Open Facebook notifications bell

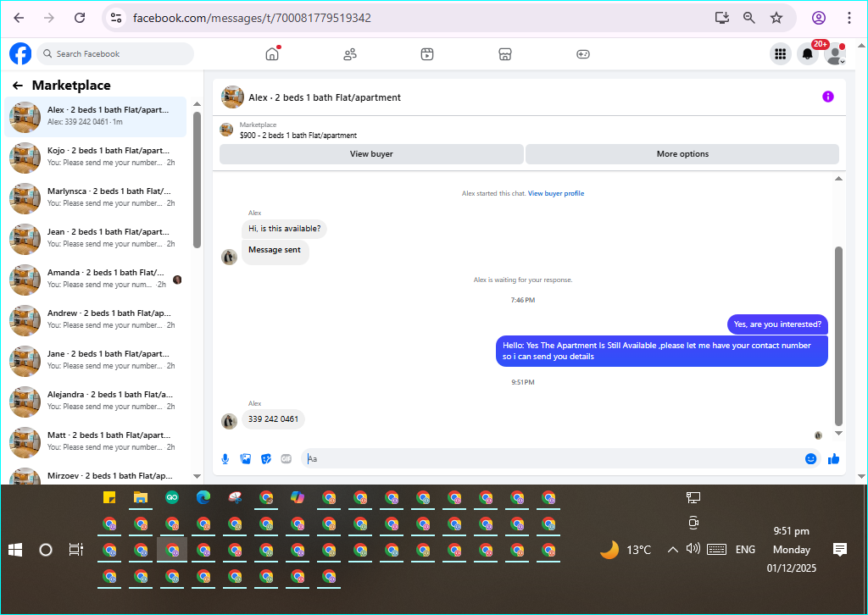[808, 53]
